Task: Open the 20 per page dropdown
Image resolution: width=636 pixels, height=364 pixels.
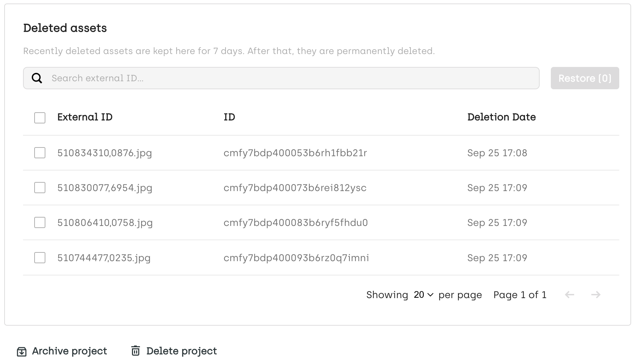Action: tap(423, 295)
